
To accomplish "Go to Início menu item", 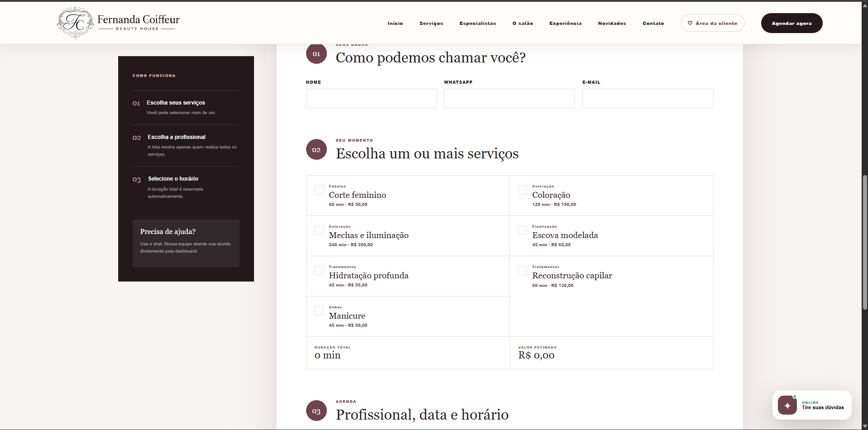I will click(395, 23).
